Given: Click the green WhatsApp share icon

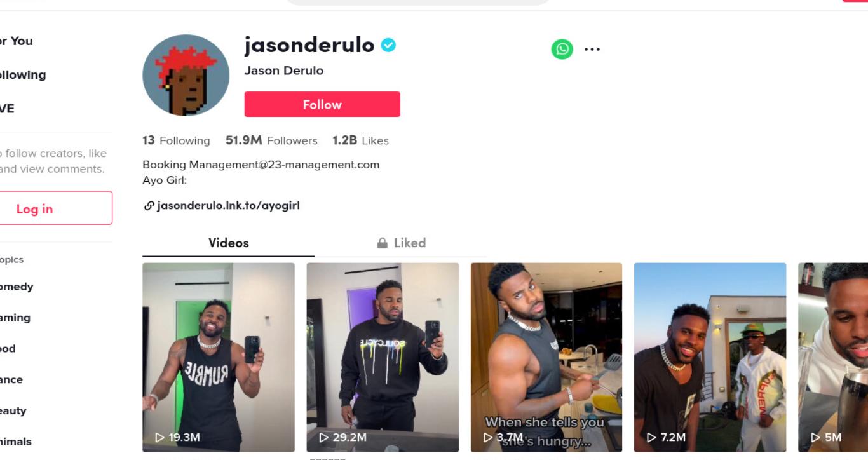Looking at the screenshot, I should click(562, 49).
